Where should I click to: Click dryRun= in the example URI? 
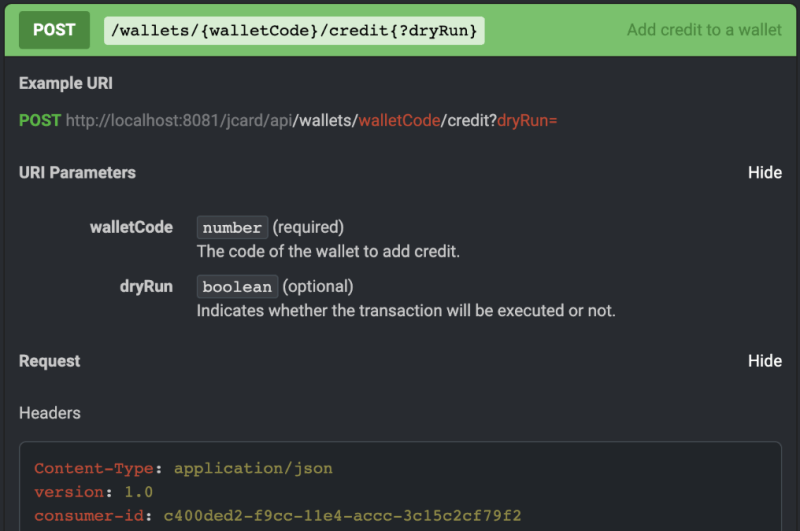tap(527, 120)
